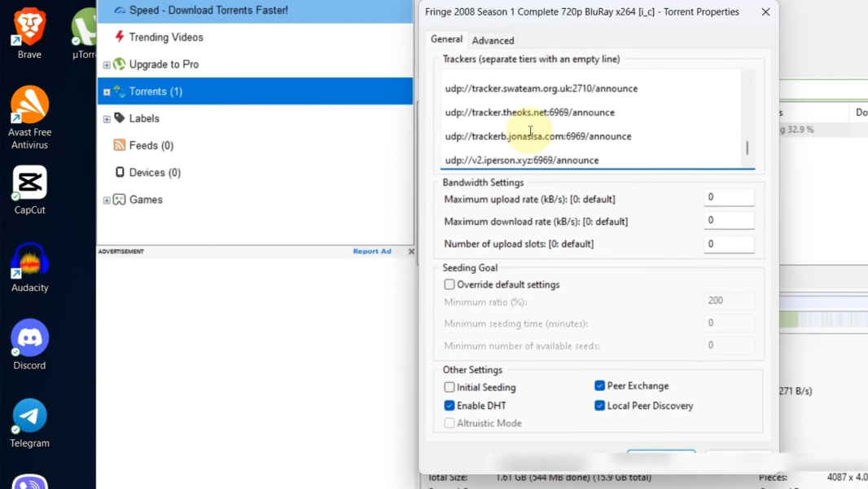Enable Override default settings checkbox

tap(449, 284)
